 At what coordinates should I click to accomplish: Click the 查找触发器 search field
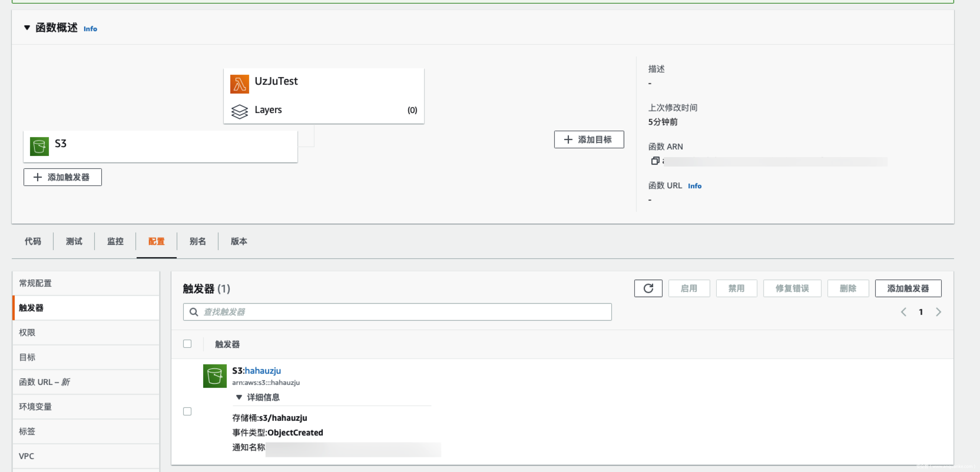(397, 312)
